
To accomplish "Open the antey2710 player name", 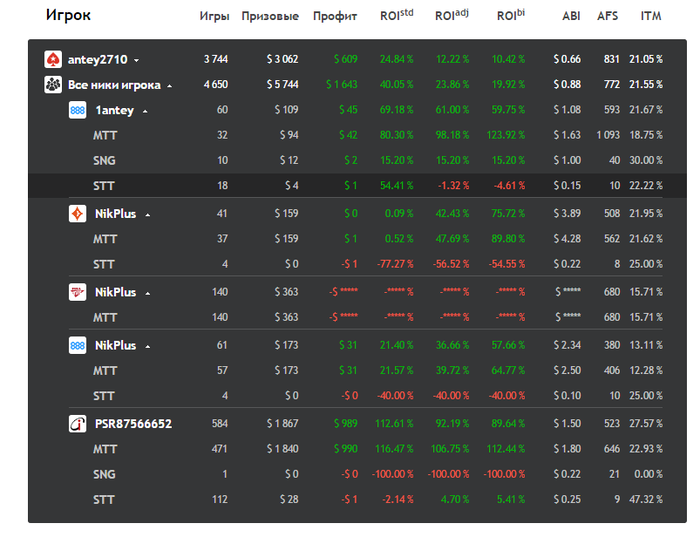I will click(97, 60).
